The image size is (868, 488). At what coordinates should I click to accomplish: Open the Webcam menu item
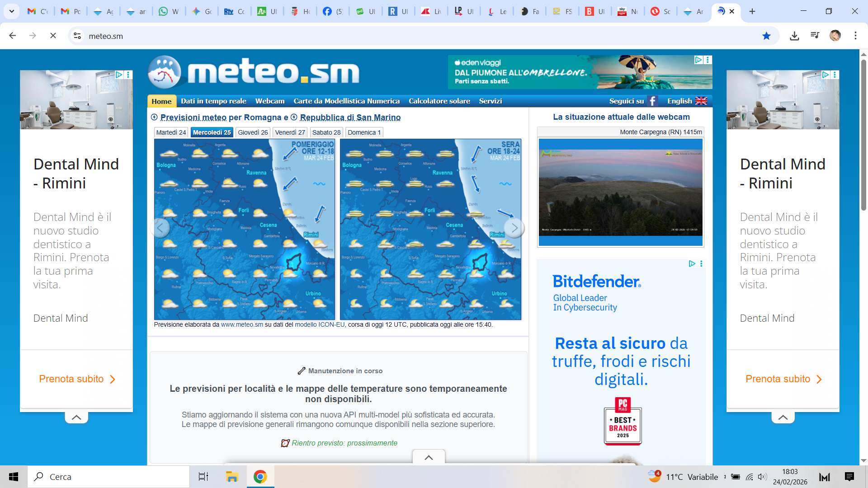pyautogui.click(x=270, y=101)
